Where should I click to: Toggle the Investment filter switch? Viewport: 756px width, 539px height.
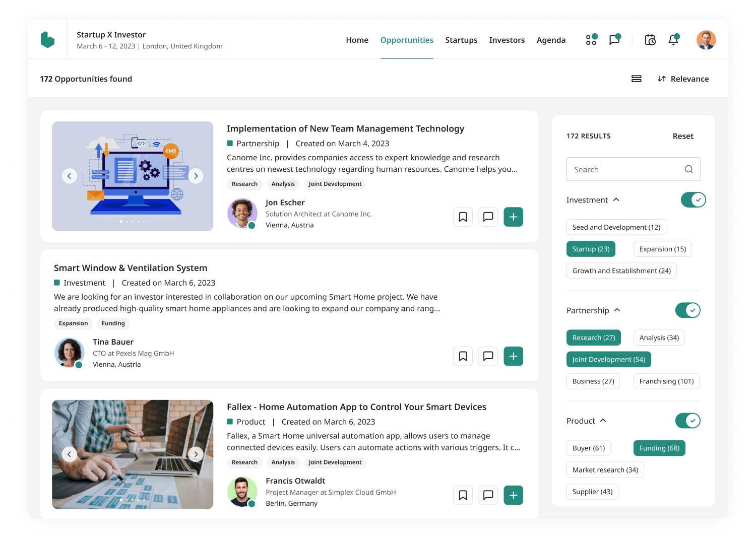694,200
